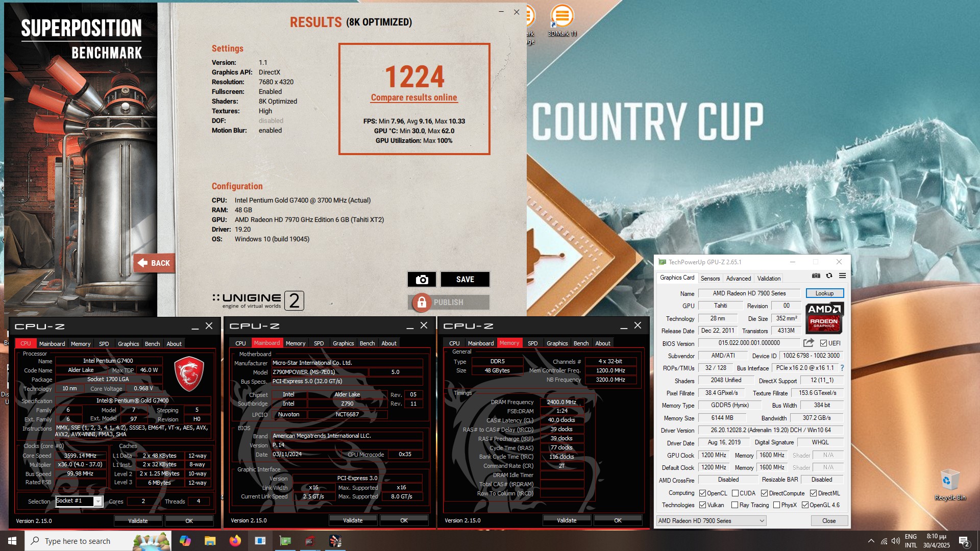This screenshot has height=551, width=980.
Task: Open the 3DMark 11 desktop shortcut
Action: pos(562,20)
